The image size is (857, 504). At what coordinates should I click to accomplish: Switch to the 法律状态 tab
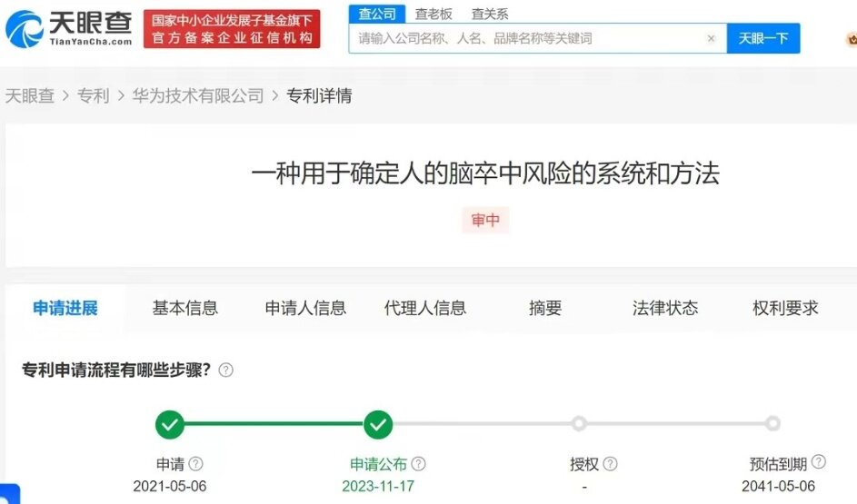665,308
